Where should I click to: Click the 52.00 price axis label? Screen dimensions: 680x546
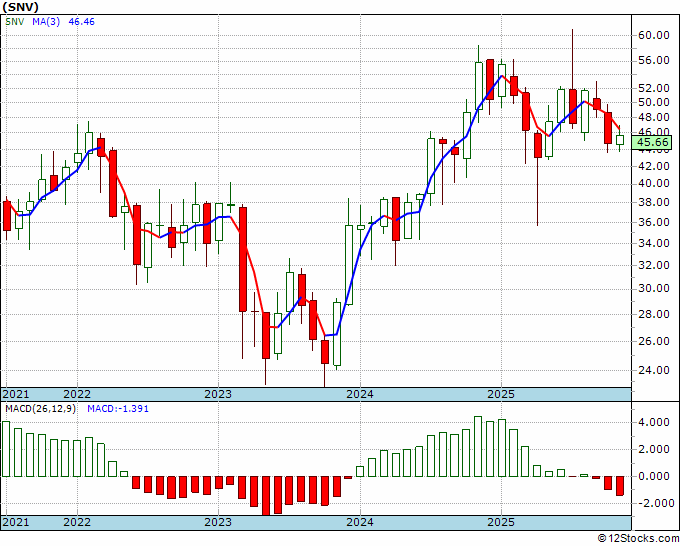pyautogui.click(x=654, y=88)
